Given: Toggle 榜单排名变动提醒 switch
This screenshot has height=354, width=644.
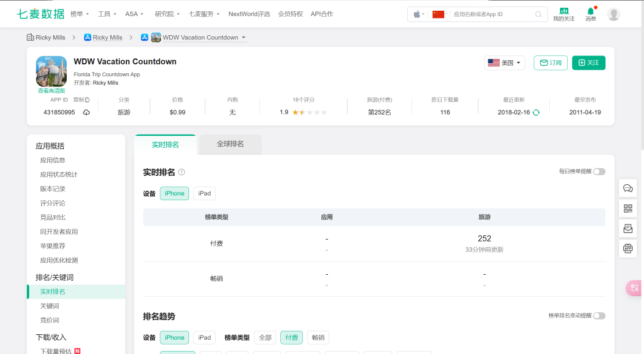Looking at the screenshot, I should (x=599, y=316).
